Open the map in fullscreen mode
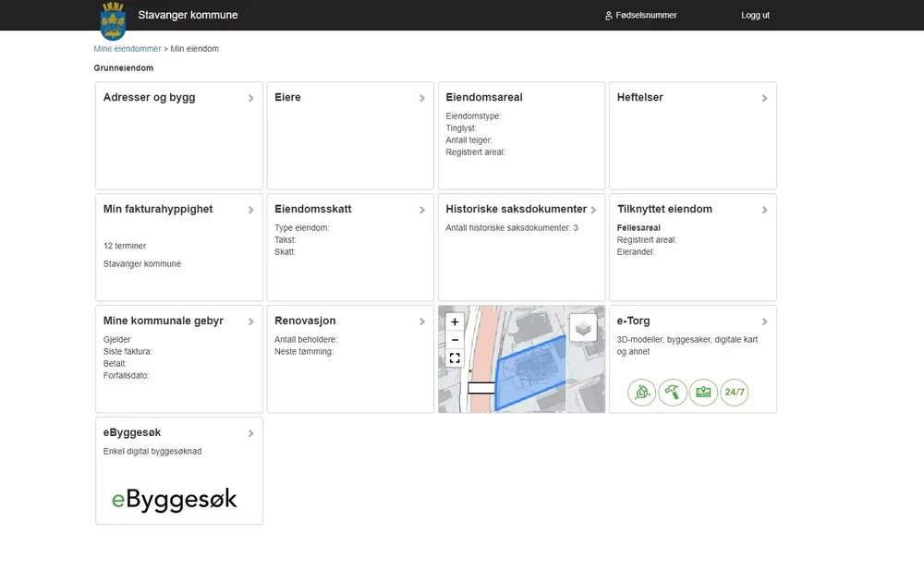 pyautogui.click(x=455, y=358)
